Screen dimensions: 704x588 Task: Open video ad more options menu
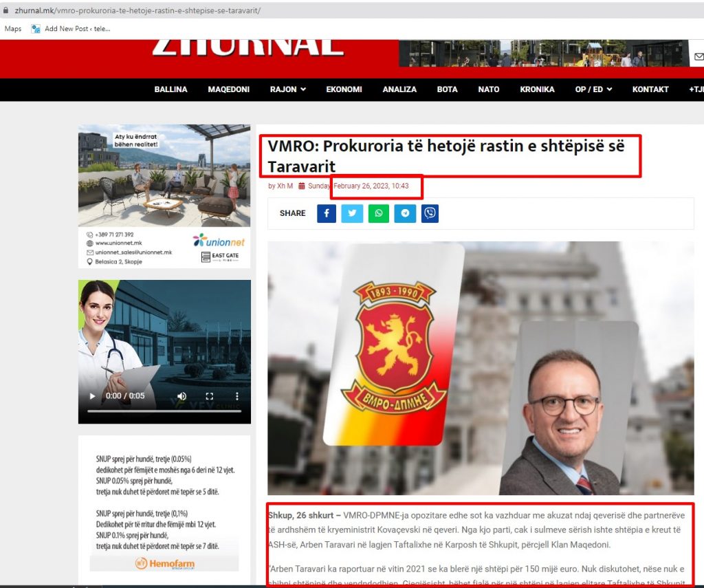[x=237, y=395]
